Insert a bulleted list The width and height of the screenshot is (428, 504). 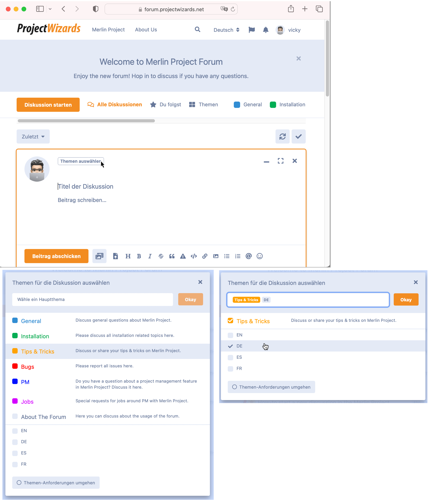tap(227, 256)
